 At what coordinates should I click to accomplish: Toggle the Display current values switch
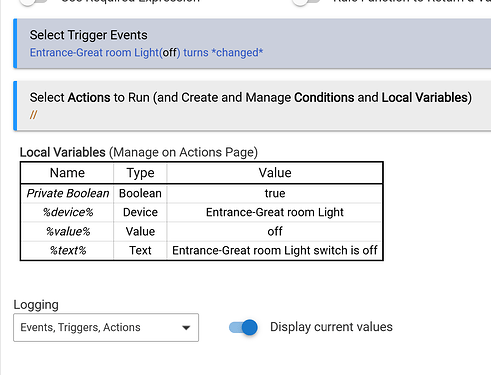pyautogui.click(x=243, y=327)
